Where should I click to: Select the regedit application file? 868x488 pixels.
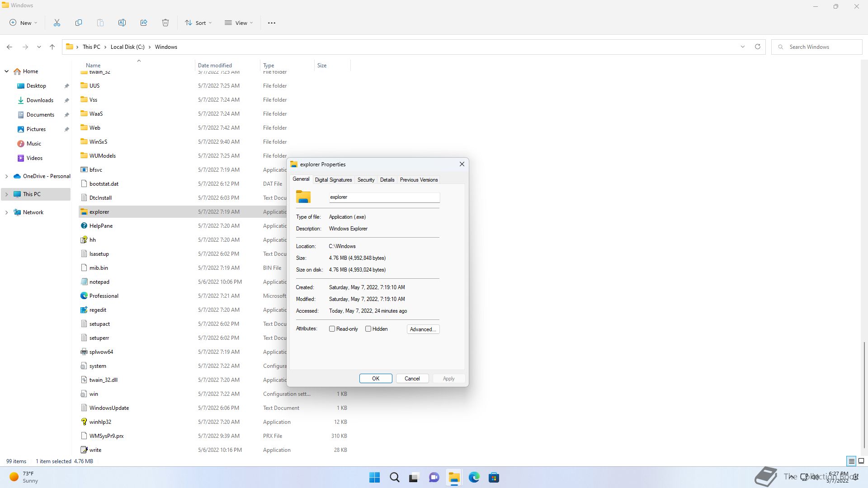pos(98,310)
